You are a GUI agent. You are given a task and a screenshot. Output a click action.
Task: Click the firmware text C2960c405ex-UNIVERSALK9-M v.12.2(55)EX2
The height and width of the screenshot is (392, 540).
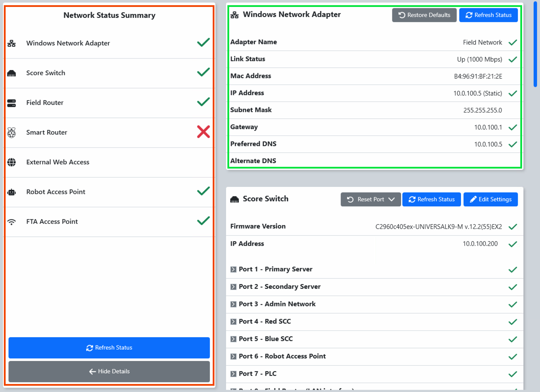[439, 227]
